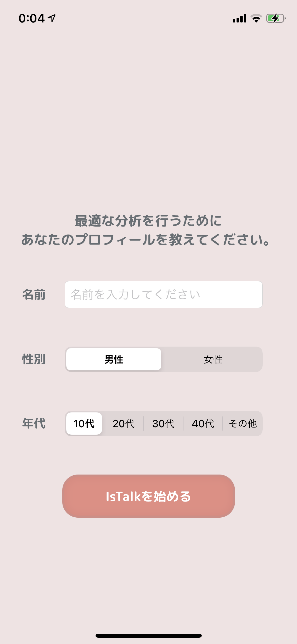297x644 pixels.
Task: Switch age group to 30代
Action: point(163,424)
